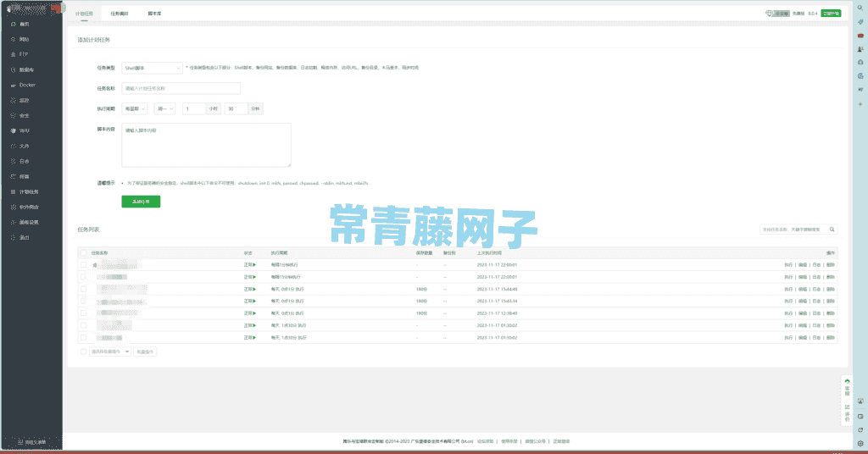Click the green upgrade button in the header
The width and height of the screenshot is (868, 454).
click(x=831, y=14)
